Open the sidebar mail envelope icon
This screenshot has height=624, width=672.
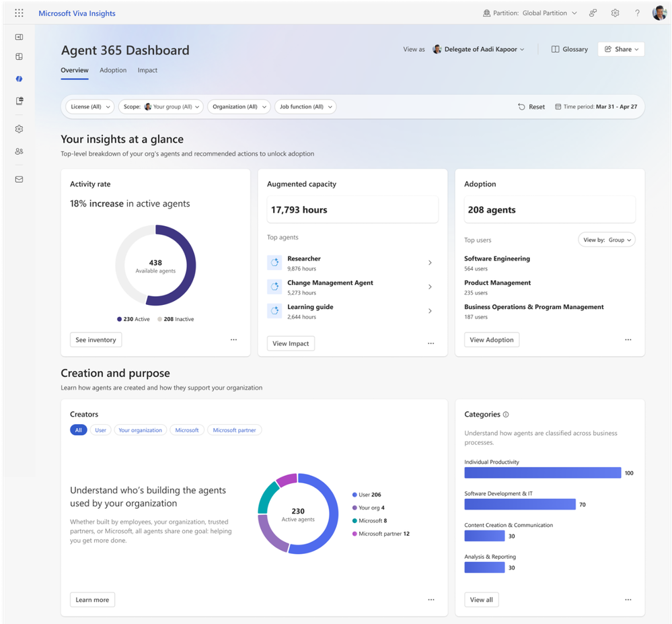[19, 179]
